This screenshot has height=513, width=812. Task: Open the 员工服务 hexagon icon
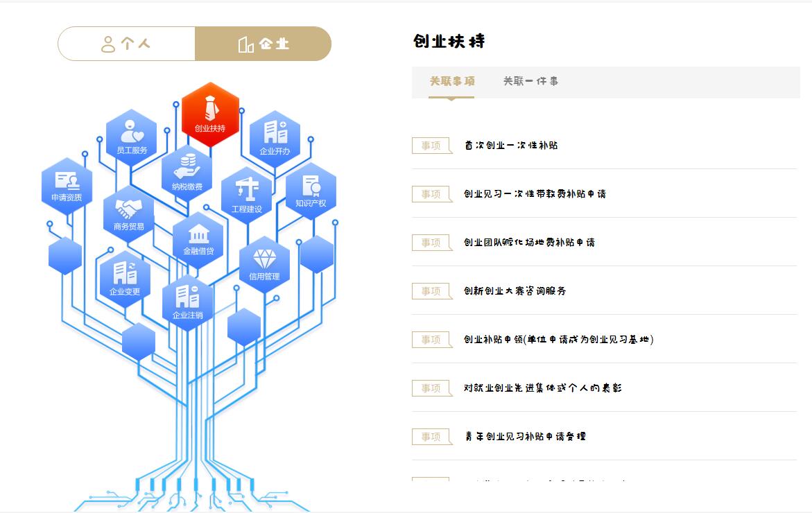[132, 137]
